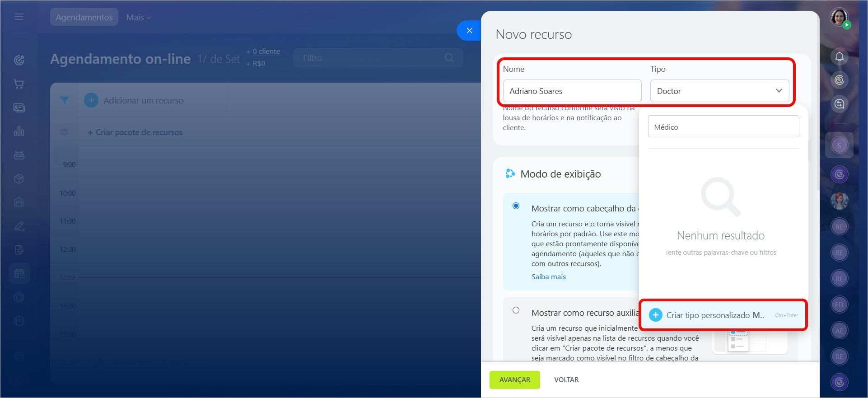Select 'Mostrar como cabeçalho' radio option

pyautogui.click(x=516, y=206)
